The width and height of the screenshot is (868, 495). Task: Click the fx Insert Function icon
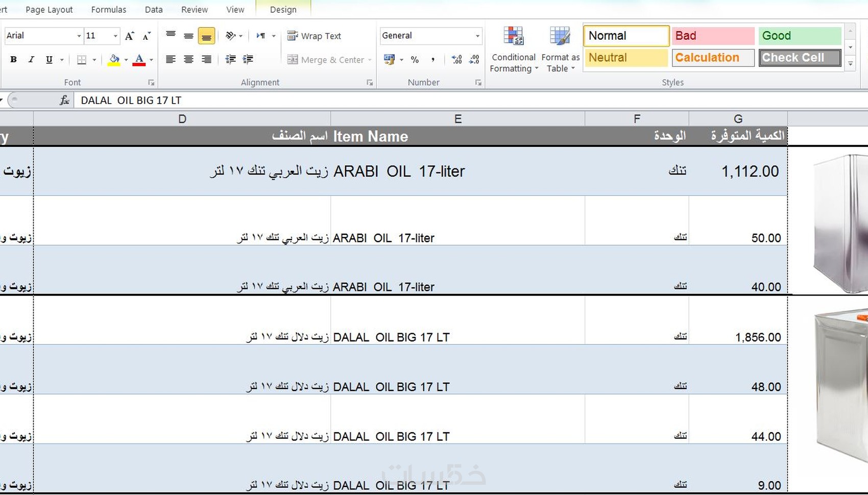pos(64,100)
